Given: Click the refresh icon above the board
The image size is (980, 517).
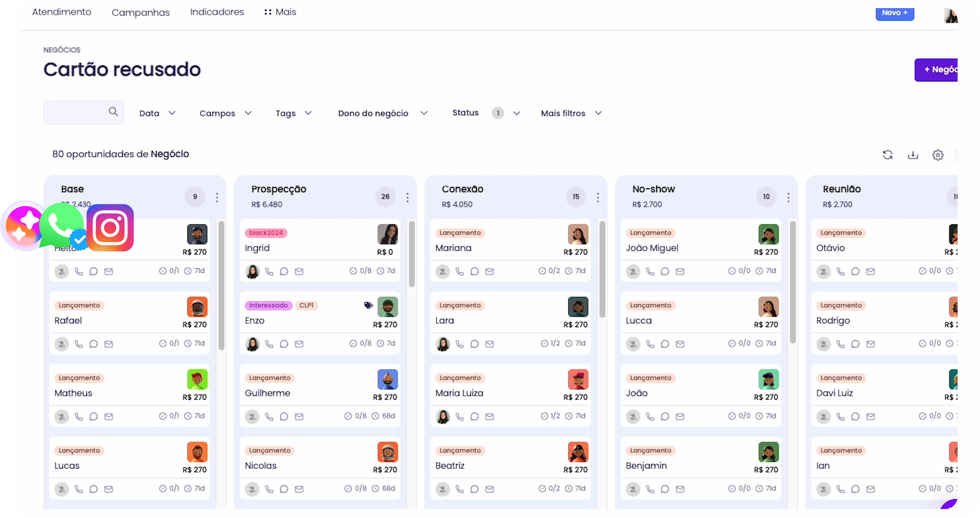Looking at the screenshot, I should click(888, 154).
